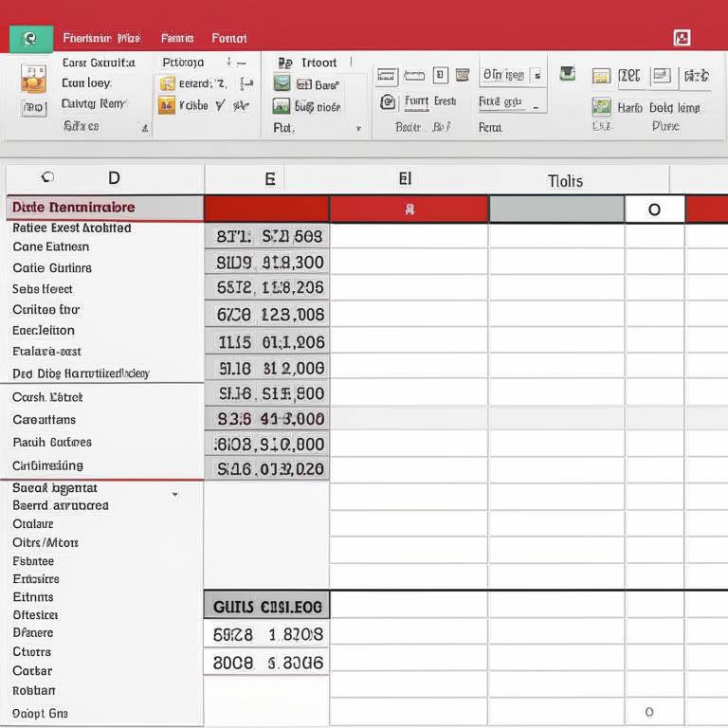The image size is (728, 728).
Task: Click the 'Bp' icon left of Irtoort
Action: [285, 63]
